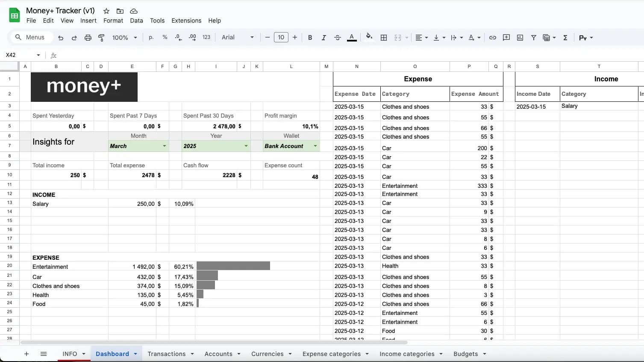The width and height of the screenshot is (644, 362).
Task: Show the all sheets list icon
Action: click(x=44, y=354)
